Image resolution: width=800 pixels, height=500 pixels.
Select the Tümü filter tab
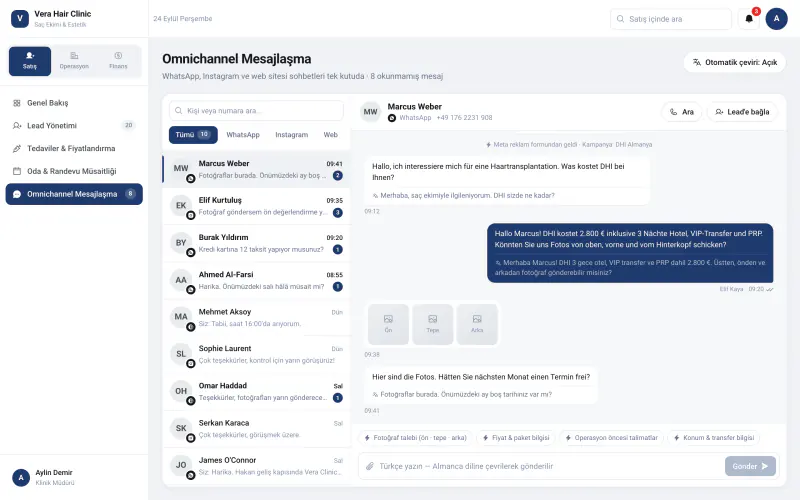coord(193,135)
